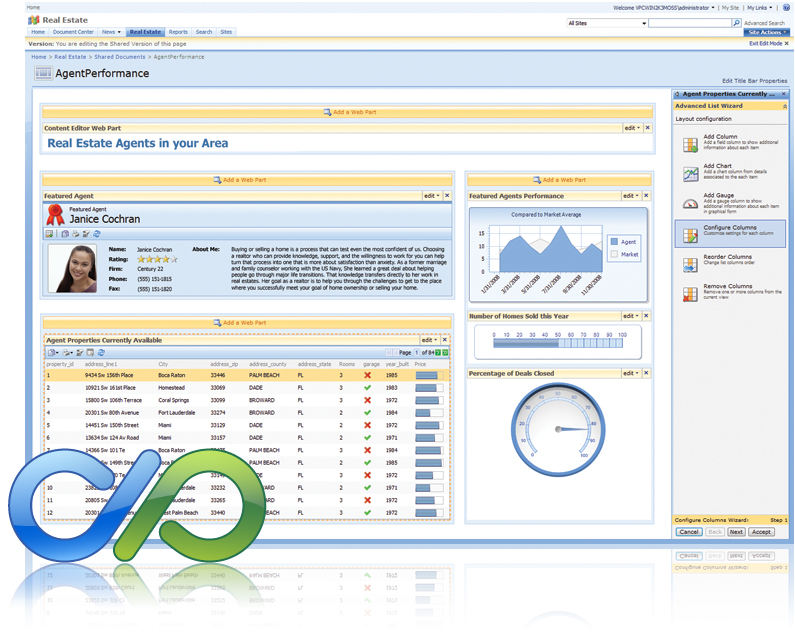
Task: Click the green garage check for 10921 Sw 161st Place
Action: [368, 387]
